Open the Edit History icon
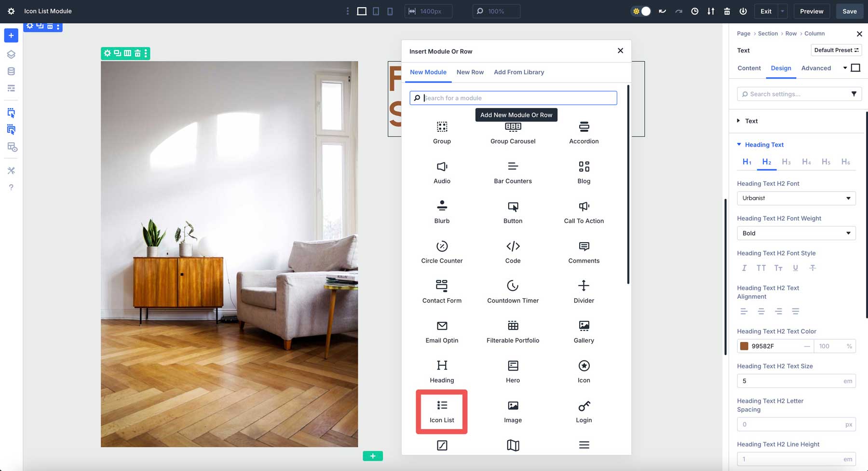This screenshot has height=471, width=868. (694, 11)
